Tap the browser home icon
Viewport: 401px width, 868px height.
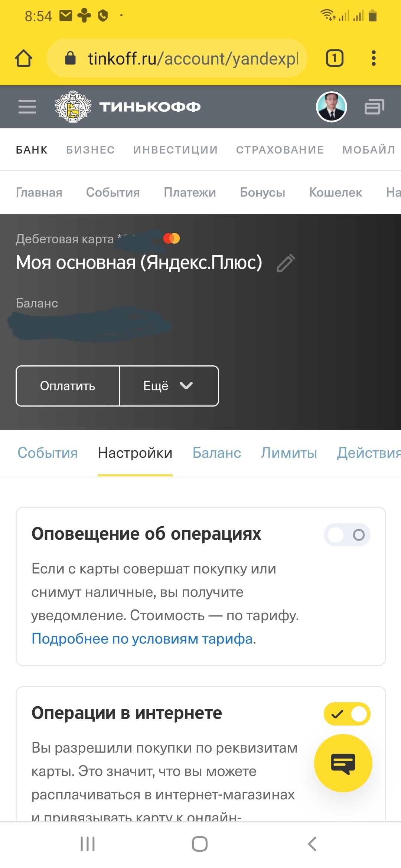(x=24, y=58)
